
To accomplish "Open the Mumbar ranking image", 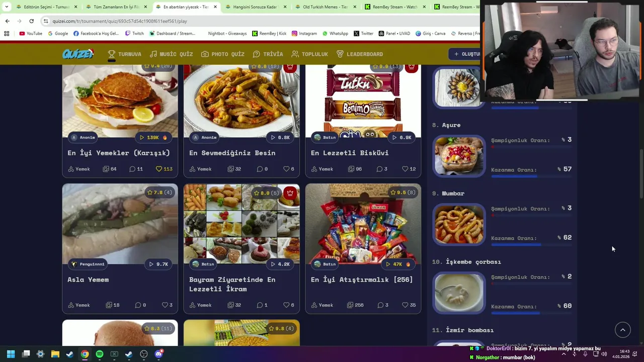I will (x=459, y=224).
